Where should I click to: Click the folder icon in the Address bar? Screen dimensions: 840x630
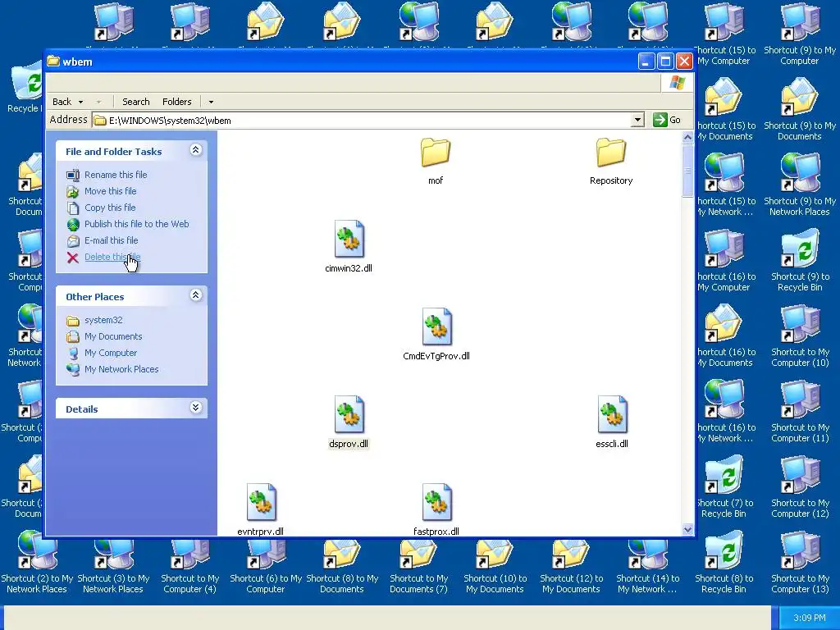(99, 121)
